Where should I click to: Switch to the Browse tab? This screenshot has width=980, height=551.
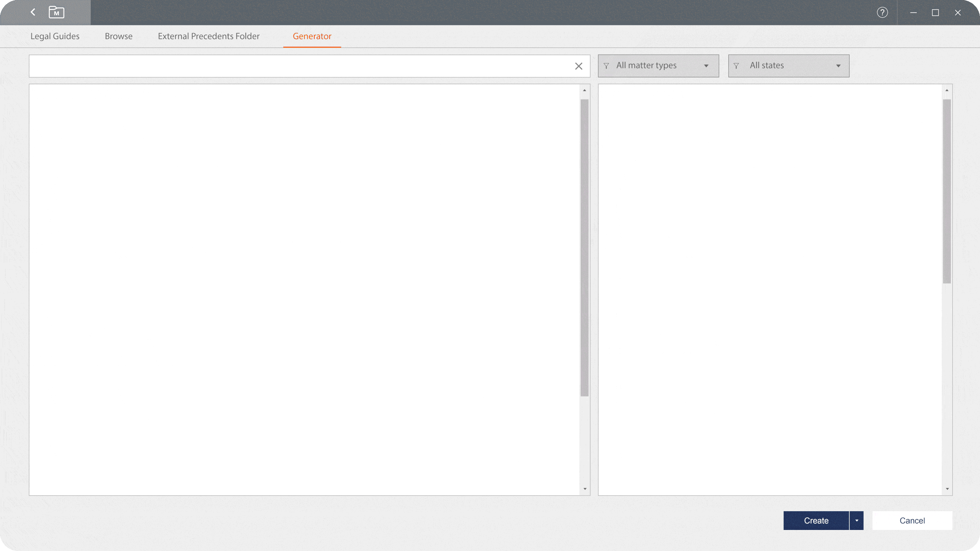click(x=118, y=36)
